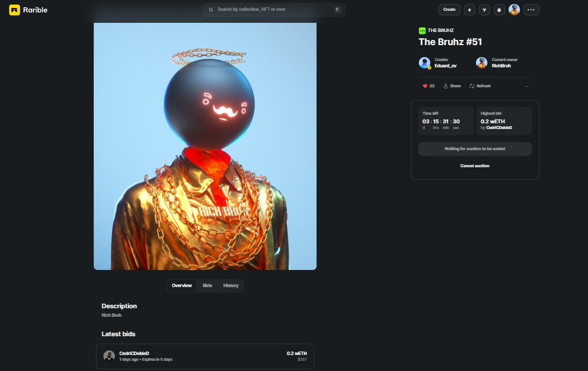This screenshot has height=371, width=588.
Task: Click the 0.2 wETH highest bid value
Action: click(x=493, y=122)
